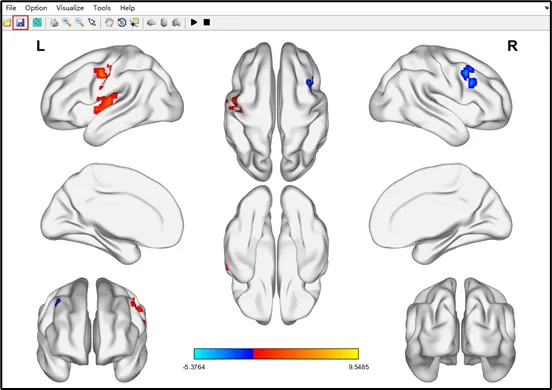
Task: Click the blue-to-yellow colorbar
Action: click(x=276, y=354)
